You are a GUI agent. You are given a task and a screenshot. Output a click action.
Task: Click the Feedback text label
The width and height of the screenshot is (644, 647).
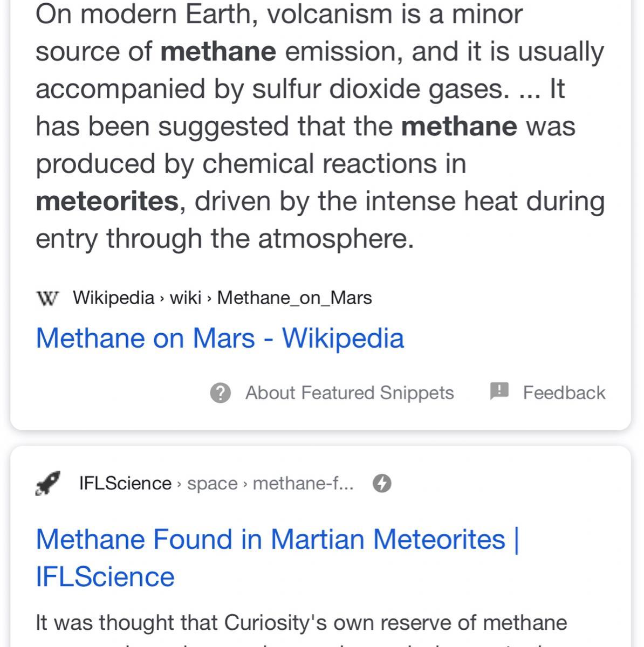564,393
